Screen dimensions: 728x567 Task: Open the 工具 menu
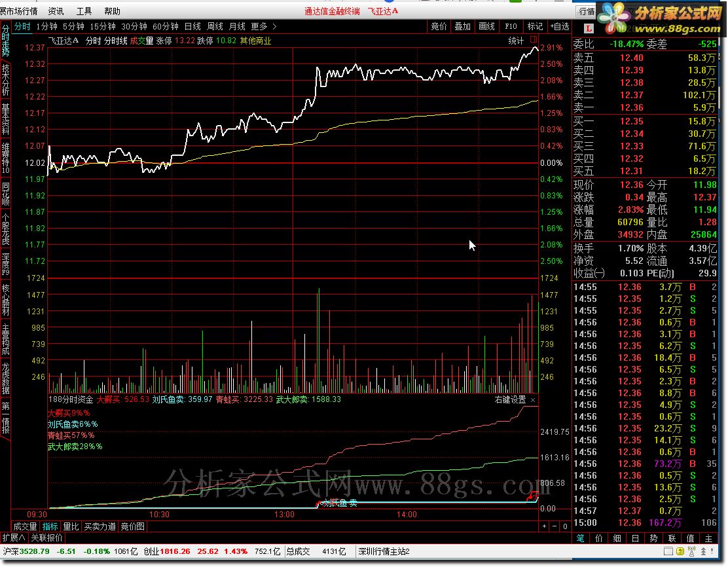point(84,10)
